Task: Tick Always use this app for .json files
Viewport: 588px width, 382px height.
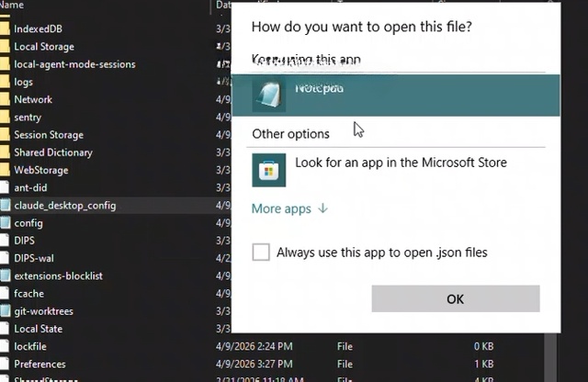Action: pos(261,252)
